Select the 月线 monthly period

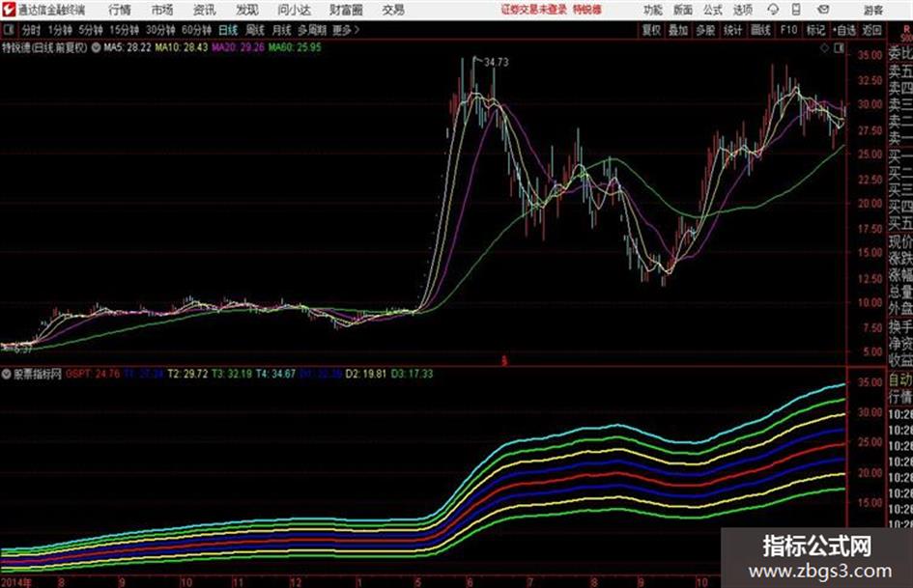point(282,30)
